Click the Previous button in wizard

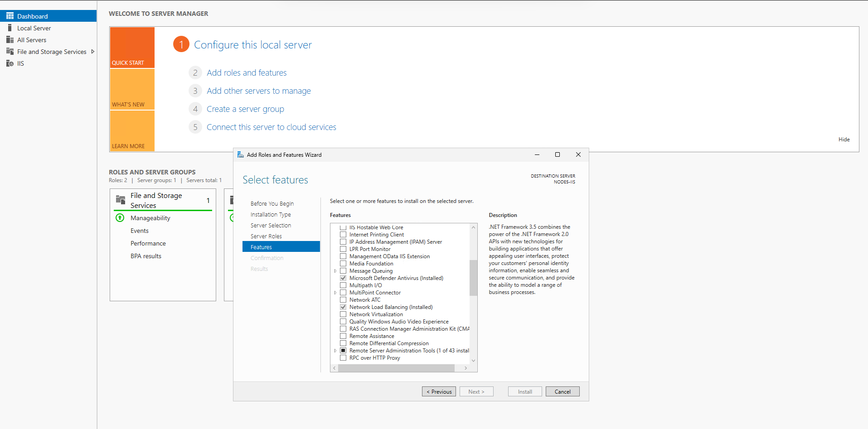point(439,392)
